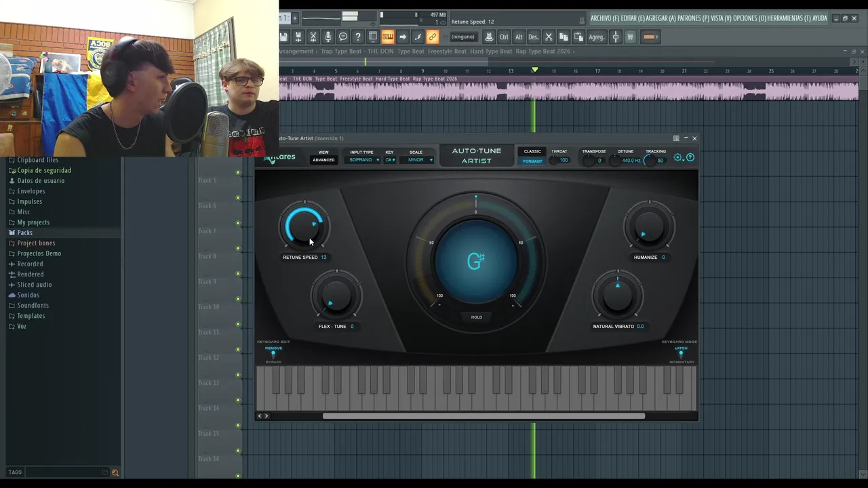Mute Track 9 with green dot
Viewport: 868px width, 488px height.
point(238,274)
